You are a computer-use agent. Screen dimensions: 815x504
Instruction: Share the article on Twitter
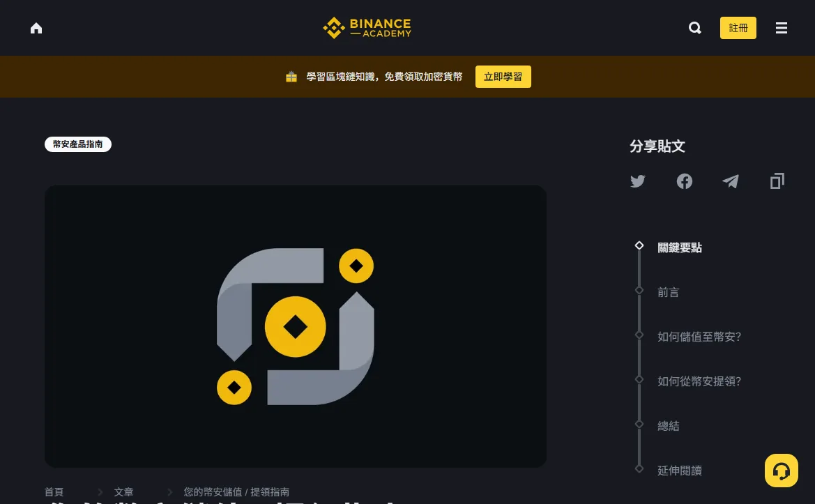coord(638,181)
